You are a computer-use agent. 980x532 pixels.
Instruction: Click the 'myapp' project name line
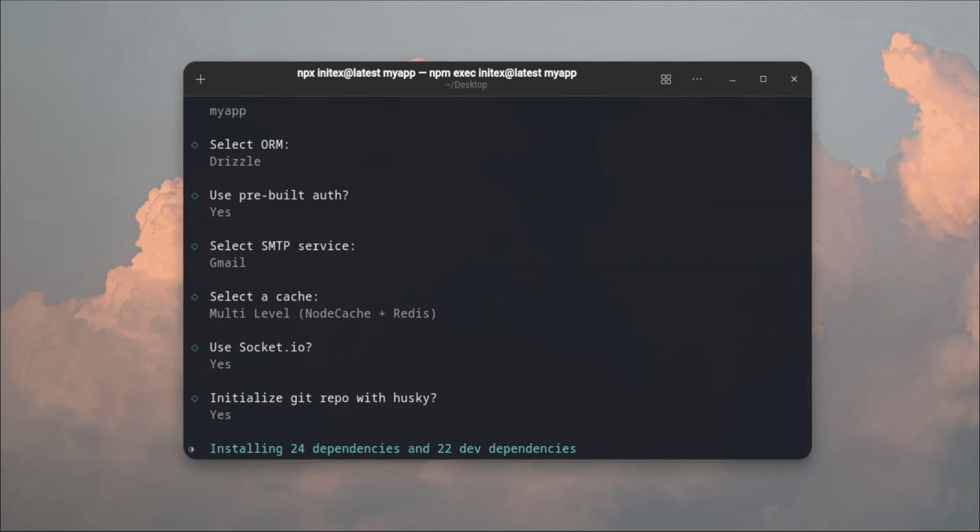[x=228, y=111]
